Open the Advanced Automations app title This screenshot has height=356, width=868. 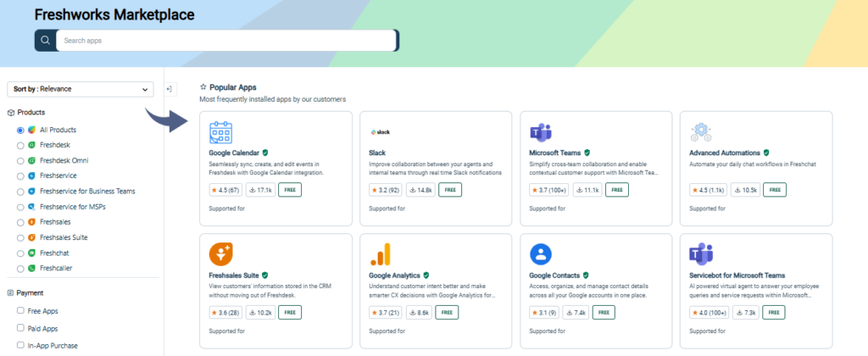725,153
